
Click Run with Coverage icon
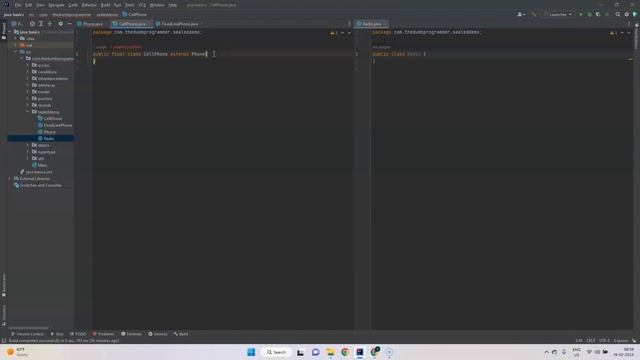[x=598, y=14]
